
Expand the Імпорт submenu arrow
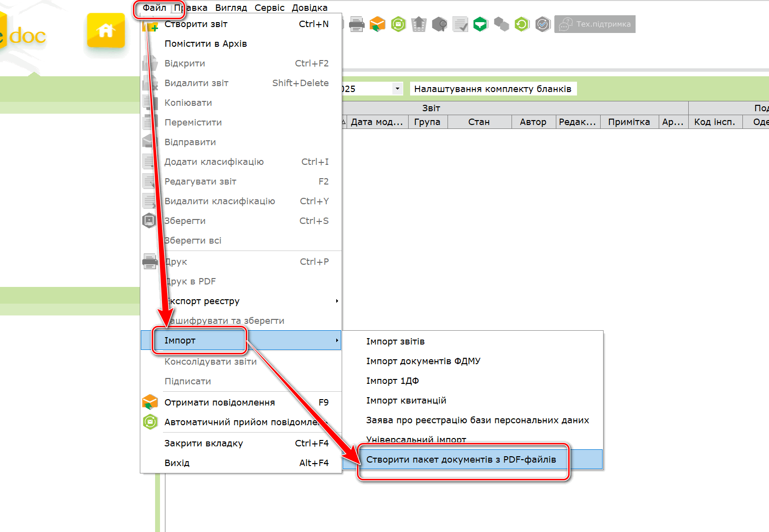coord(337,341)
